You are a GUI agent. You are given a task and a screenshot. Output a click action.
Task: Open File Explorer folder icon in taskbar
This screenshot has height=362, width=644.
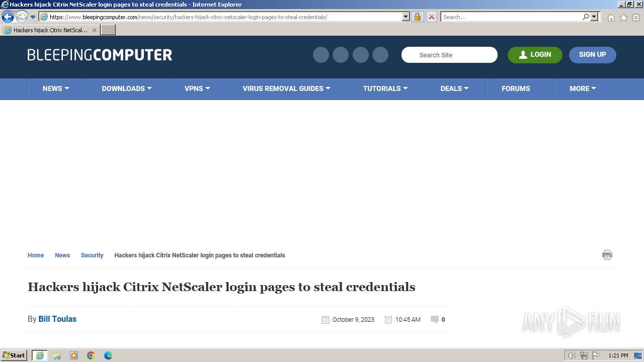click(x=57, y=355)
